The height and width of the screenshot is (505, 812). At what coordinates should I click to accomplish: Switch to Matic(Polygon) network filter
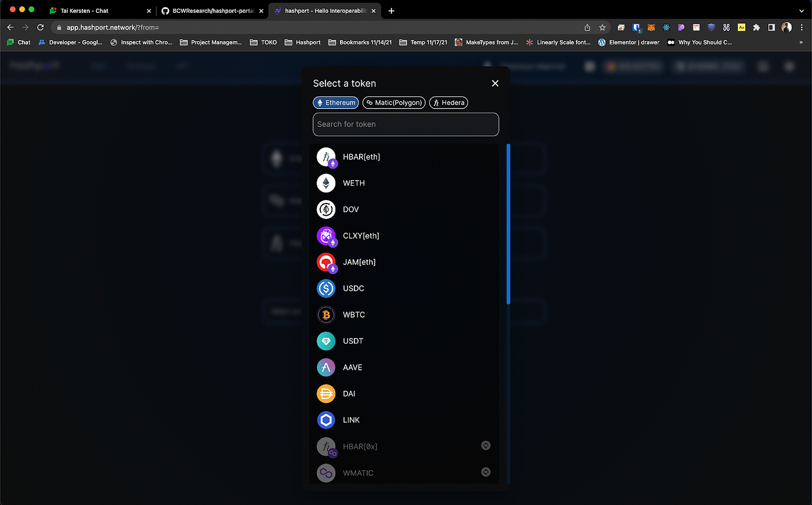pos(394,103)
